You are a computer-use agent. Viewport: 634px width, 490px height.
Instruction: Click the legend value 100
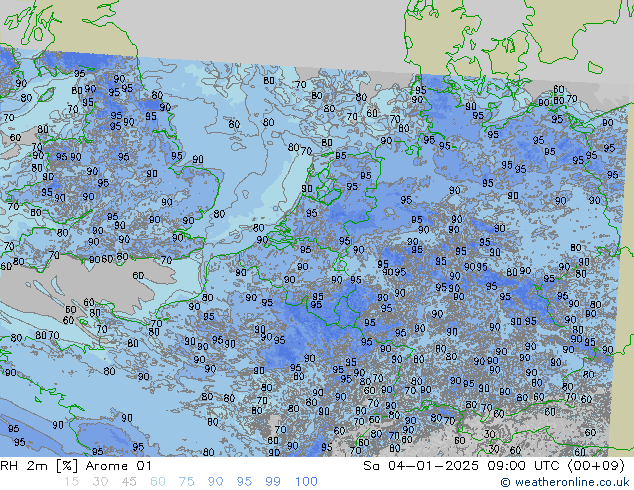[x=306, y=482]
